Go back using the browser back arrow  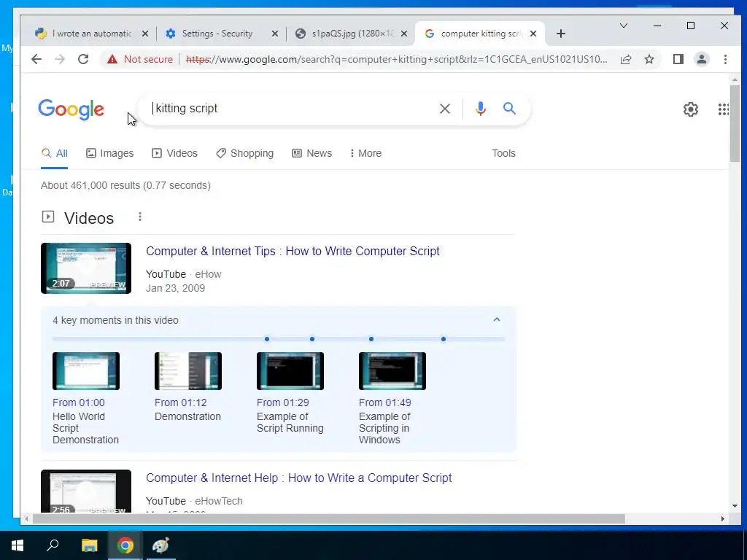[36, 59]
